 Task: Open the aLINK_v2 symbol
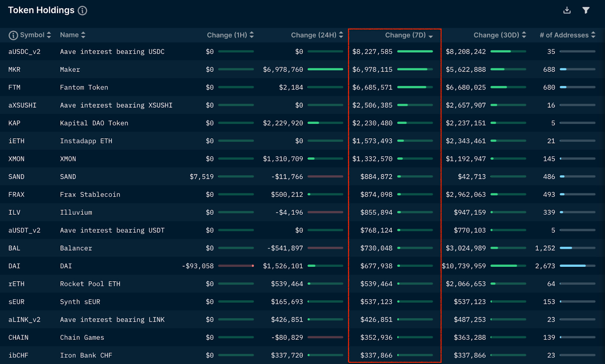pyautogui.click(x=24, y=320)
